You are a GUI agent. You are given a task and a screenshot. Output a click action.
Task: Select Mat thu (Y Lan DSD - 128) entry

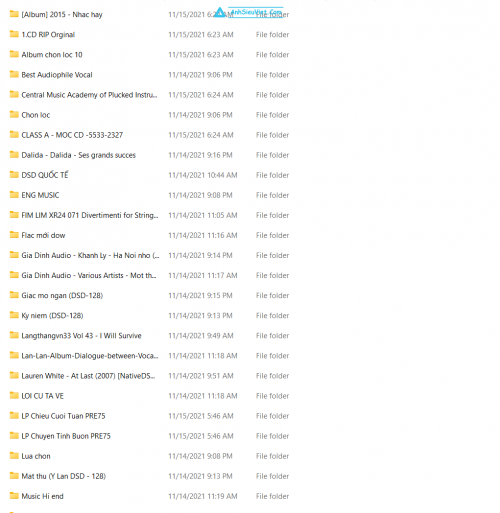tap(64, 476)
